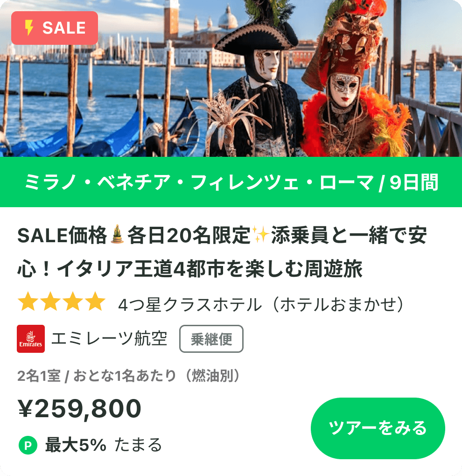Click the ¥259,800 price
The width and height of the screenshot is (462, 476).
coord(79,408)
